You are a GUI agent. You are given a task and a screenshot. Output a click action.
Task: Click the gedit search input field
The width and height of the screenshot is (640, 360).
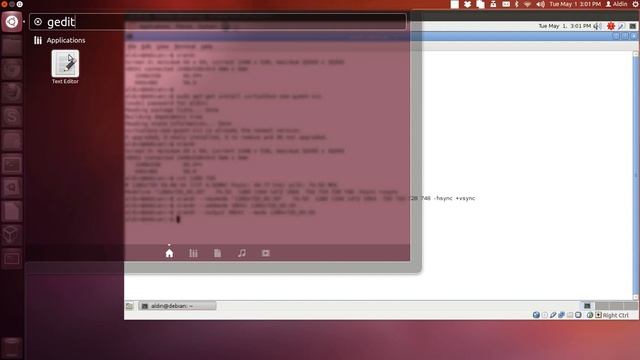(218, 22)
